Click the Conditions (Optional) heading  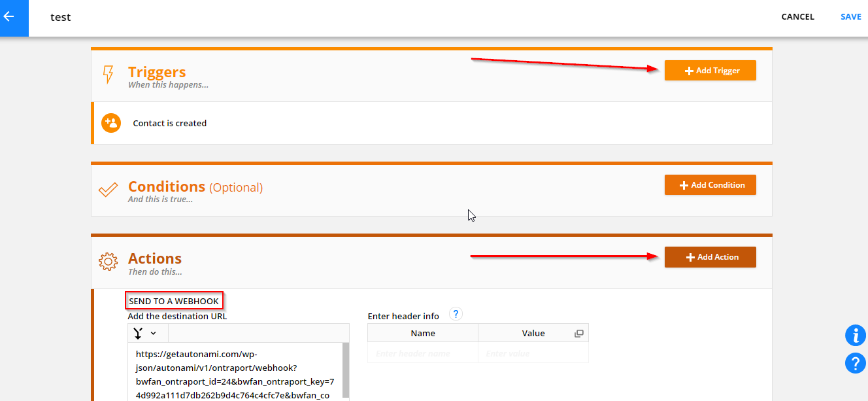coord(195,186)
